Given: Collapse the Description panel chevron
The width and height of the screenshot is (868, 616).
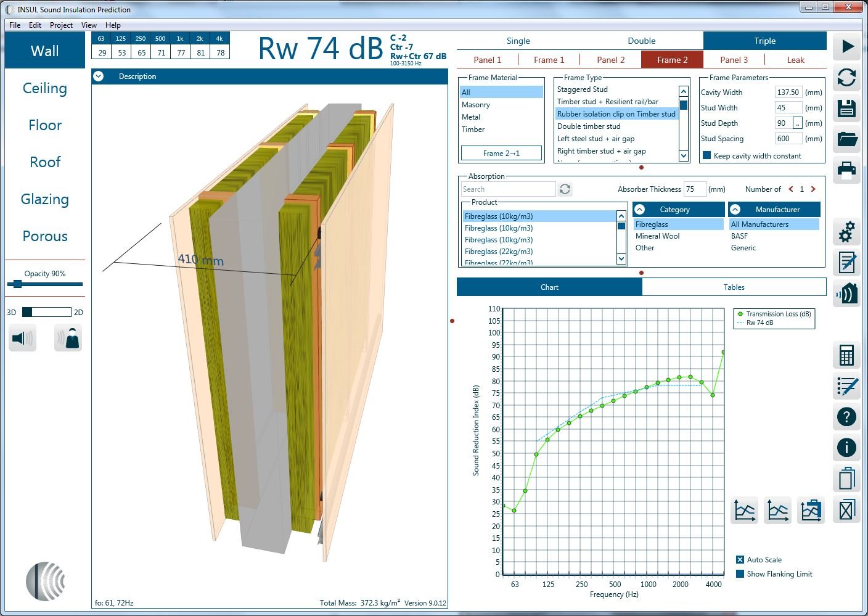Looking at the screenshot, I should [x=99, y=76].
